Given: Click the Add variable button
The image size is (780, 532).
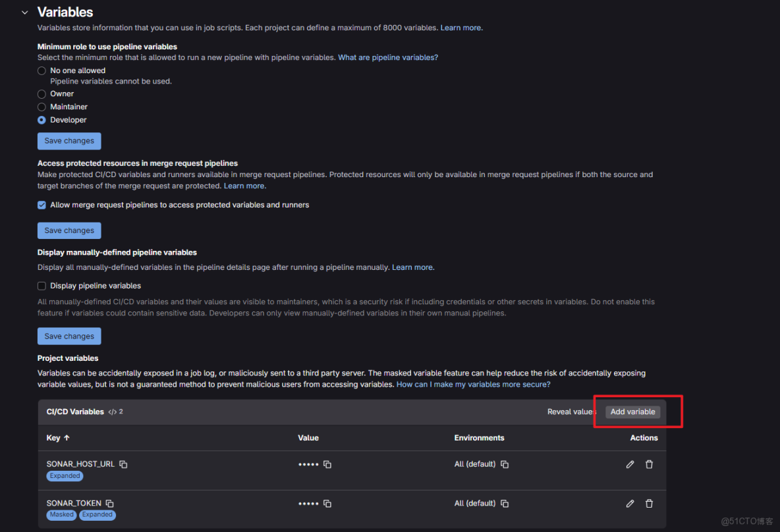Looking at the screenshot, I should [632, 412].
